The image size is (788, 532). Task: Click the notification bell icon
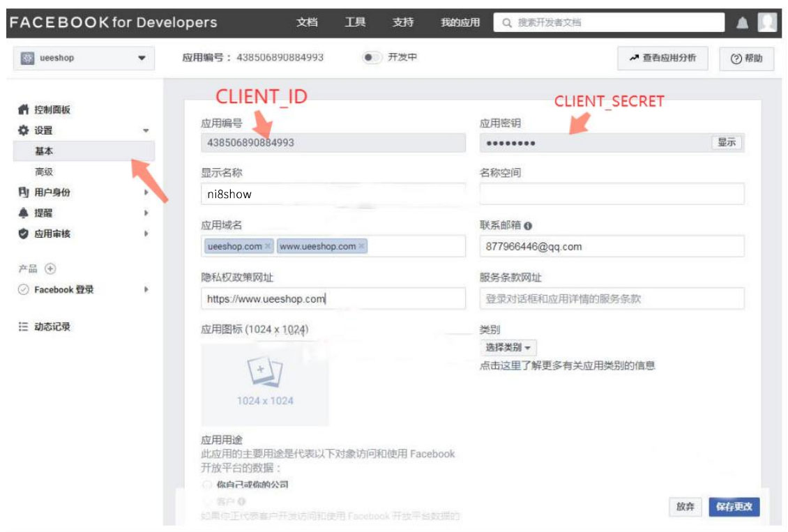(x=742, y=23)
